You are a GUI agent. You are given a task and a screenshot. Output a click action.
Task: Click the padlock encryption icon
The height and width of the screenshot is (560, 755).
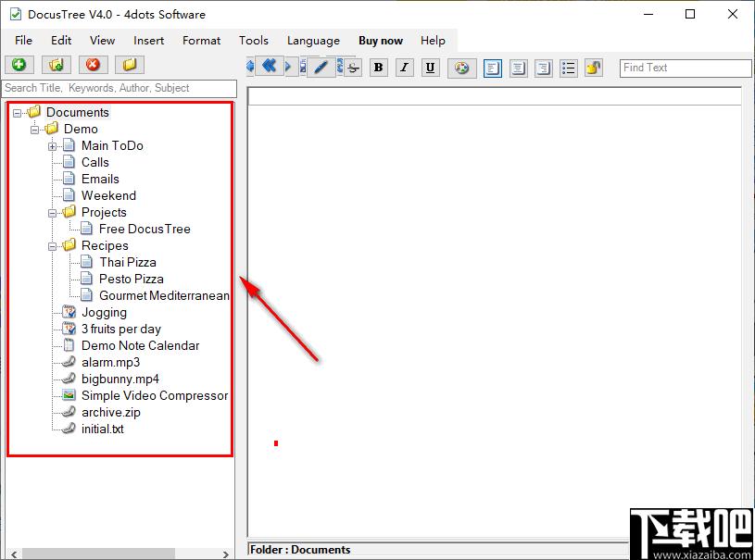[594, 68]
